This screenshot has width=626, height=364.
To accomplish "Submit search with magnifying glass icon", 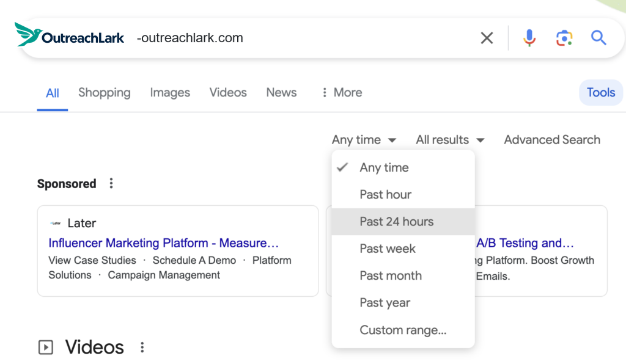I will click(598, 38).
